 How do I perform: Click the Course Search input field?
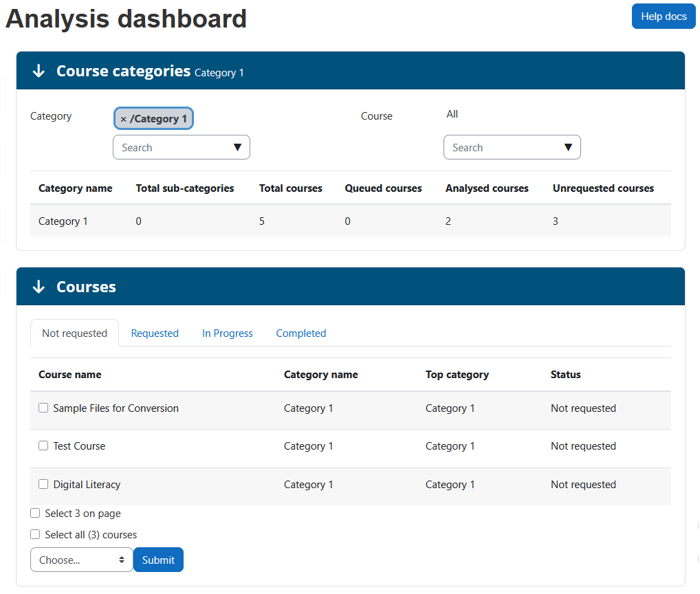pyautogui.click(x=512, y=147)
